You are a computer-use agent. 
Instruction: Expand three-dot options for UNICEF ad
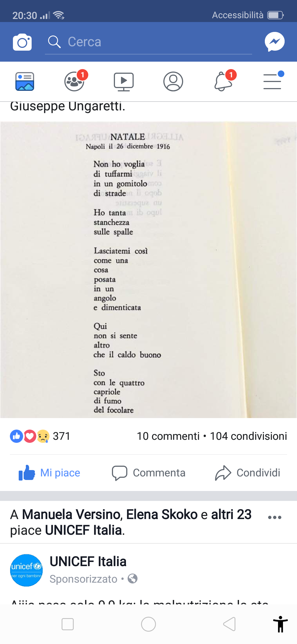tap(274, 517)
